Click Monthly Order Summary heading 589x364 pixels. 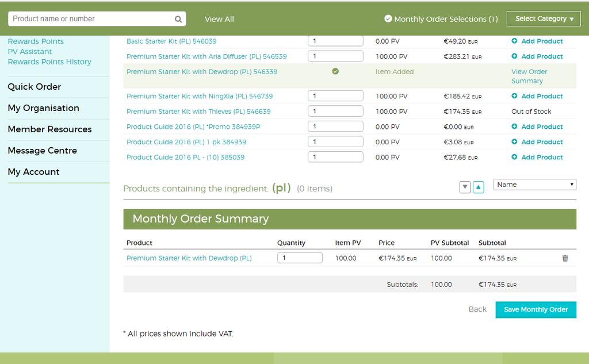point(201,219)
